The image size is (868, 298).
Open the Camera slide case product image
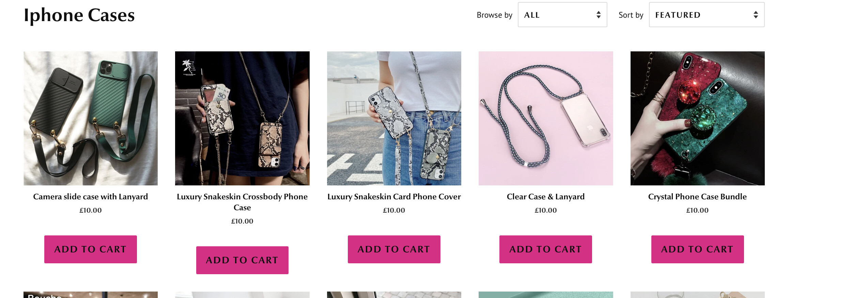90,118
